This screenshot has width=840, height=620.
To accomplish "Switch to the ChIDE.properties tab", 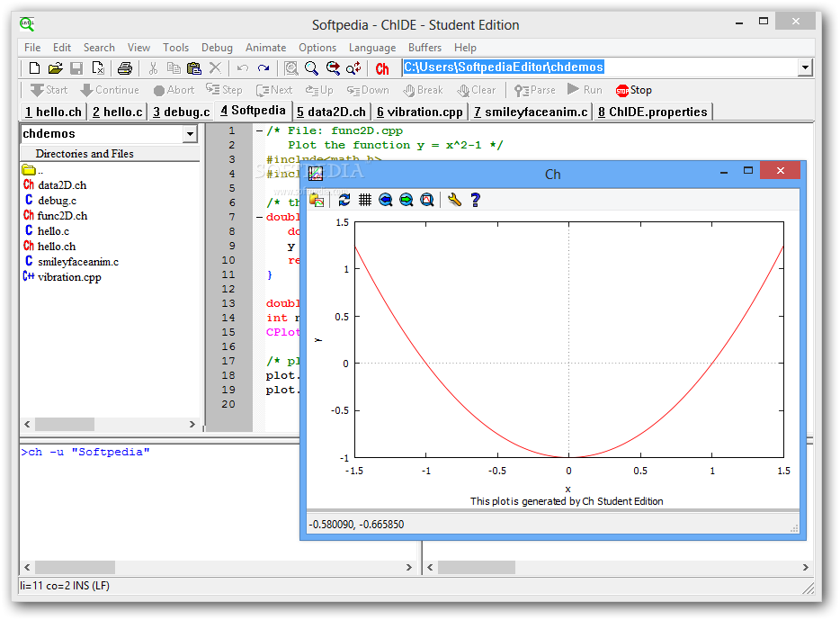I will [x=653, y=112].
